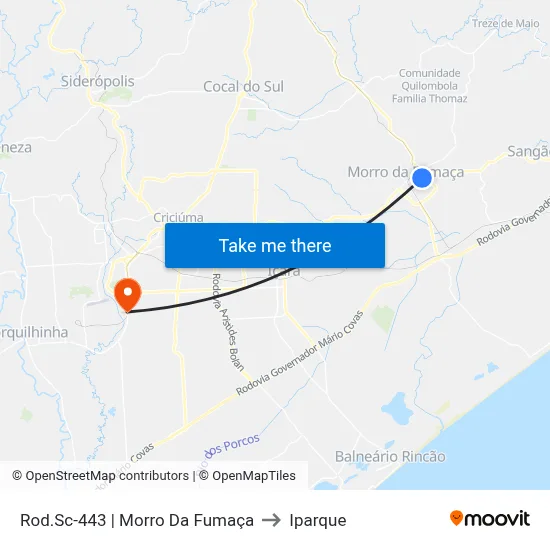The image size is (550, 550).
Task: Select the Treze de Maio label
Action: (x=505, y=24)
